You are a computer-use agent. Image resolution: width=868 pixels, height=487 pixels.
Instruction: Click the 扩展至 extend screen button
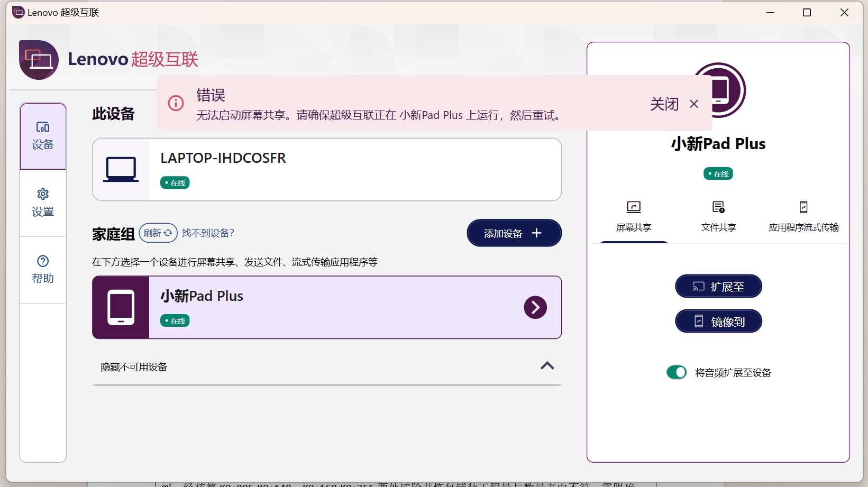[x=719, y=287]
